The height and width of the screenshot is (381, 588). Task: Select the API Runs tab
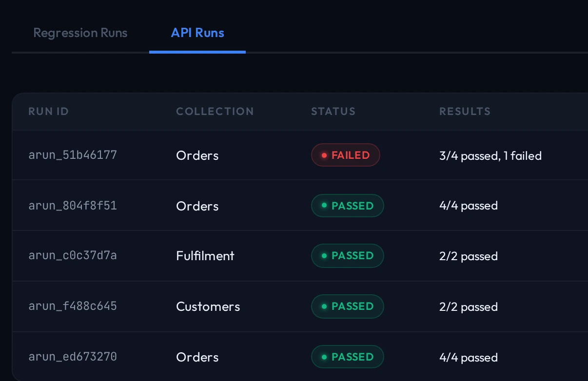(197, 33)
